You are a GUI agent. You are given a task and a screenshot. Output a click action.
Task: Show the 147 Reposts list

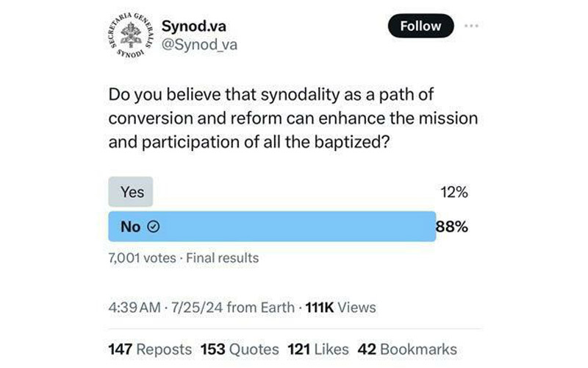[x=150, y=349]
